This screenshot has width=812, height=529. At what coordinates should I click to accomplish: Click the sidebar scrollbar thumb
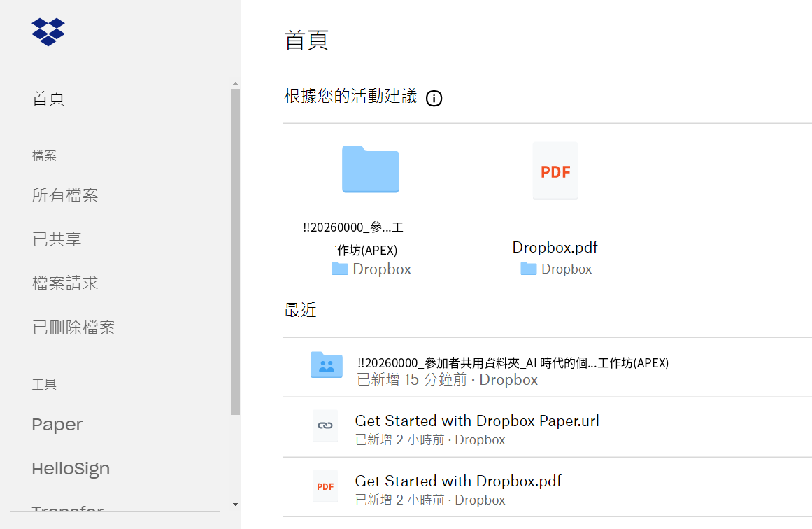click(235, 252)
